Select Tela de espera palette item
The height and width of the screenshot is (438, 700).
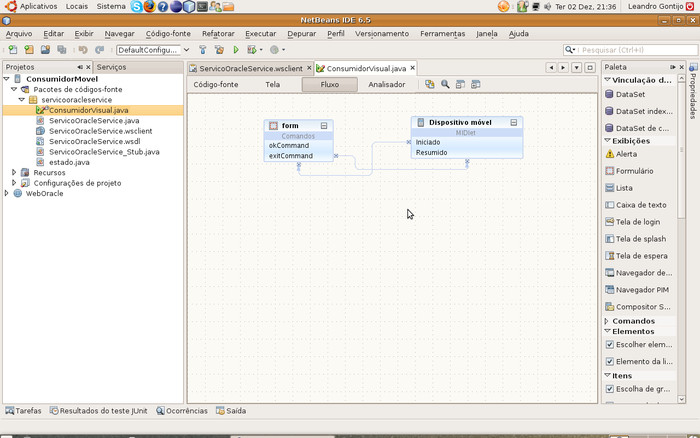tap(637, 256)
